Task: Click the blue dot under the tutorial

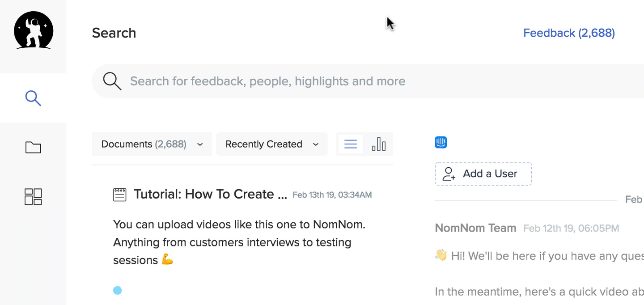Action: pyautogui.click(x=117, y=290)
